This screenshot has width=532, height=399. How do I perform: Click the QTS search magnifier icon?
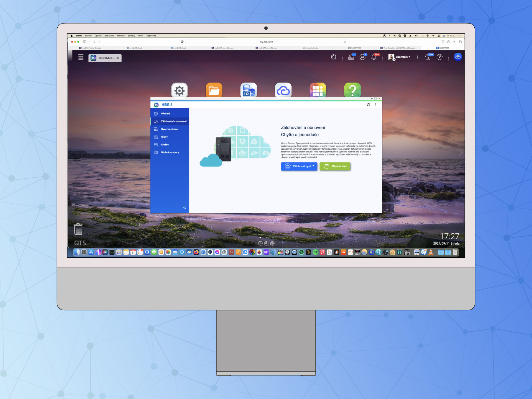coord(334,57)
